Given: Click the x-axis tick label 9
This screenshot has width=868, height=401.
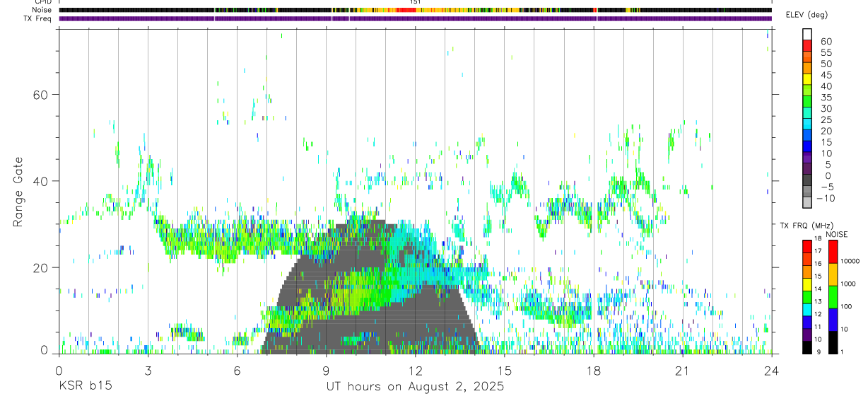Looking at the screenshot, I should pyautogui.click(x=326, y=371).
